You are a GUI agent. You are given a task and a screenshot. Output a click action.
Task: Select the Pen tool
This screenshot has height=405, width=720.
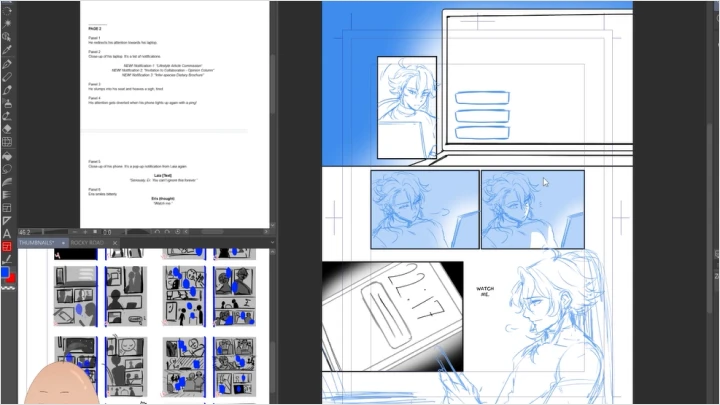pos(7,63)
